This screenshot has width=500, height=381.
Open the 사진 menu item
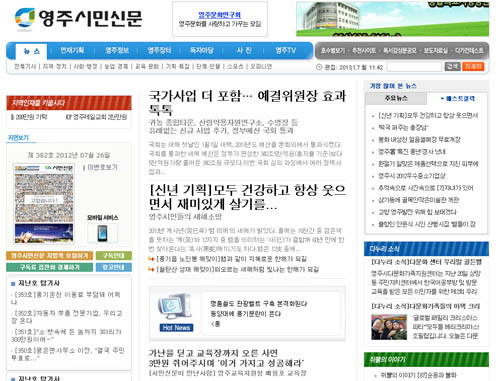coord(244,50)
